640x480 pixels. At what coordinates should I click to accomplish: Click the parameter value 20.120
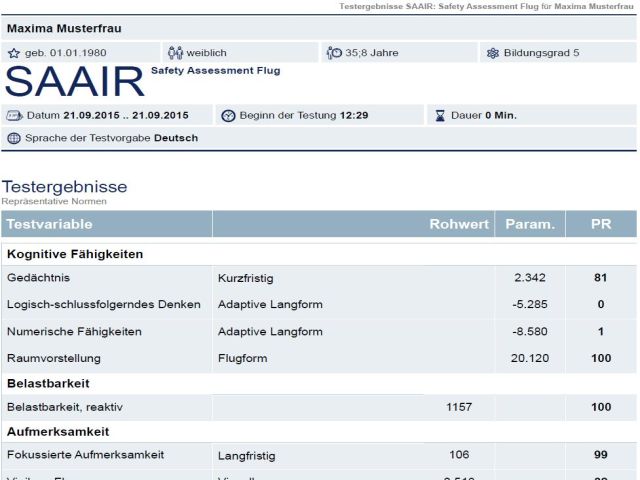530,358
